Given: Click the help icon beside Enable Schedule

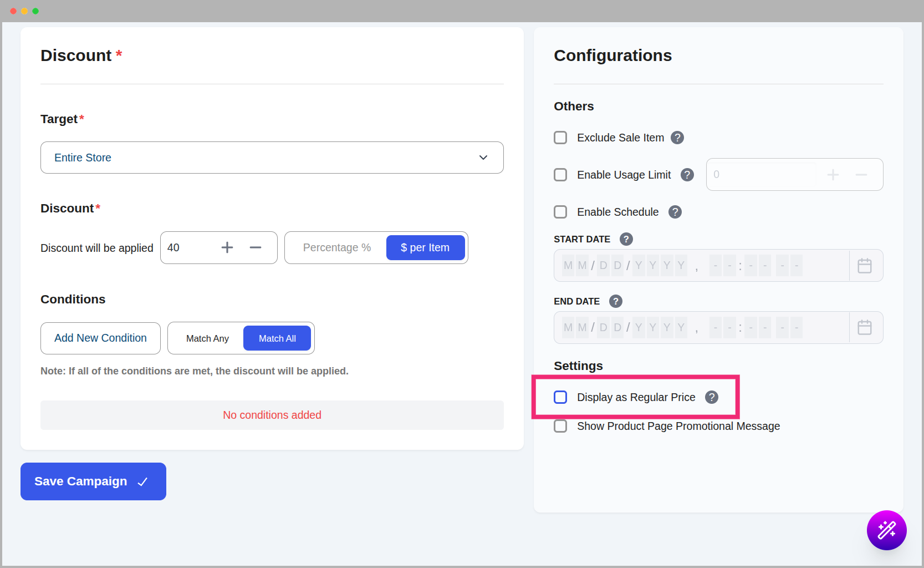Looking at the screenshot, I should pyautogui.click(x=675, y=212).
